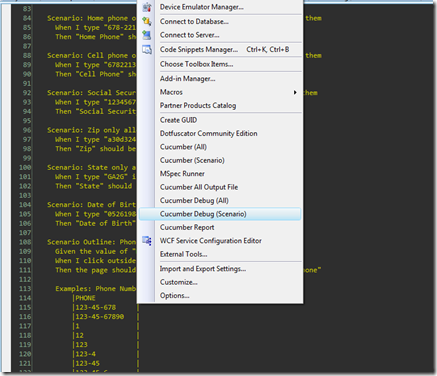Click 'Scenario: State only' text on line 100

[x=87, y=168]
